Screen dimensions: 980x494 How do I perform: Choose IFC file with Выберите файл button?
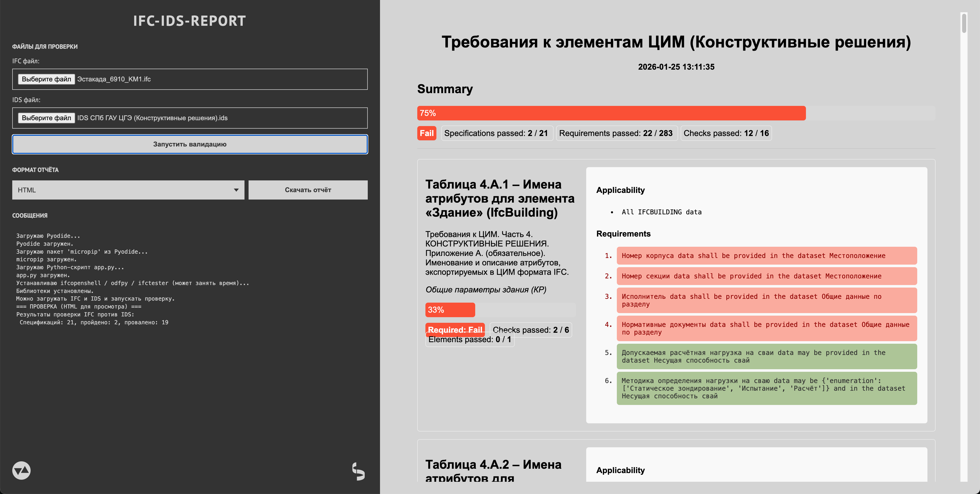point(46,79)
